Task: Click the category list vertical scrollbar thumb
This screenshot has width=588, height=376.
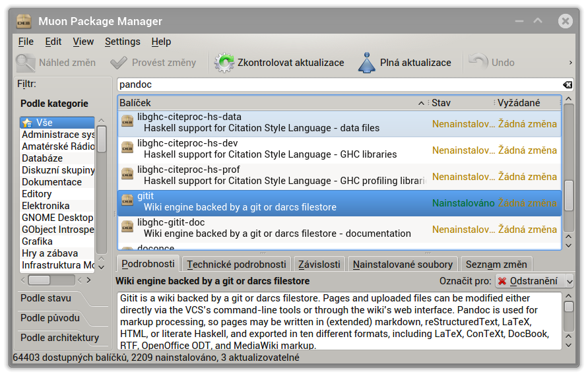Action: (101, 139)
